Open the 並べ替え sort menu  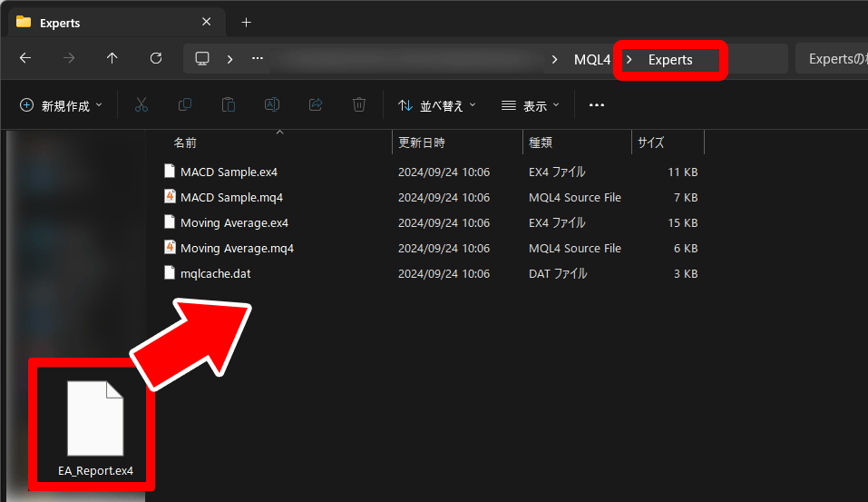pos(437,105)
